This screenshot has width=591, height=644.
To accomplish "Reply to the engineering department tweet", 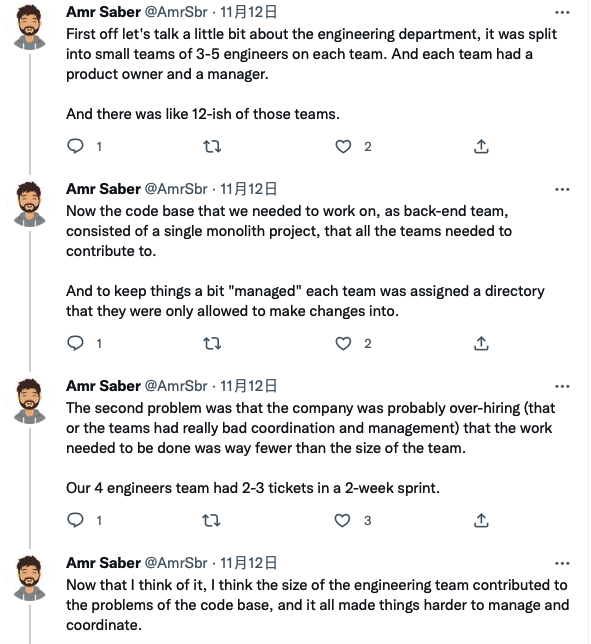I will click(76, 146).
